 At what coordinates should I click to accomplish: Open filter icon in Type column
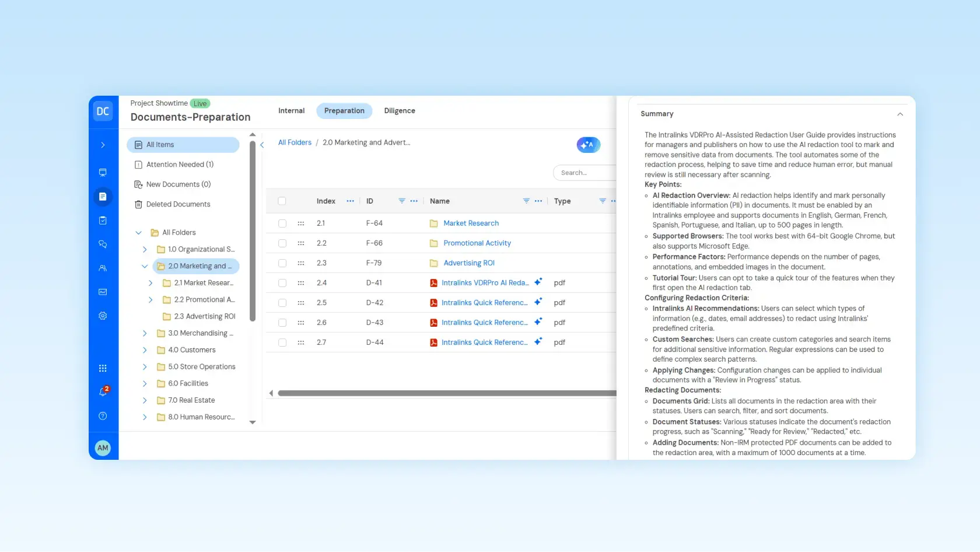[603, 201]
